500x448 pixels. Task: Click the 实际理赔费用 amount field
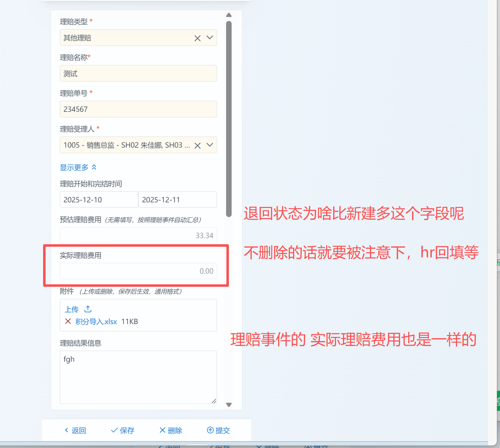[138, 271]
